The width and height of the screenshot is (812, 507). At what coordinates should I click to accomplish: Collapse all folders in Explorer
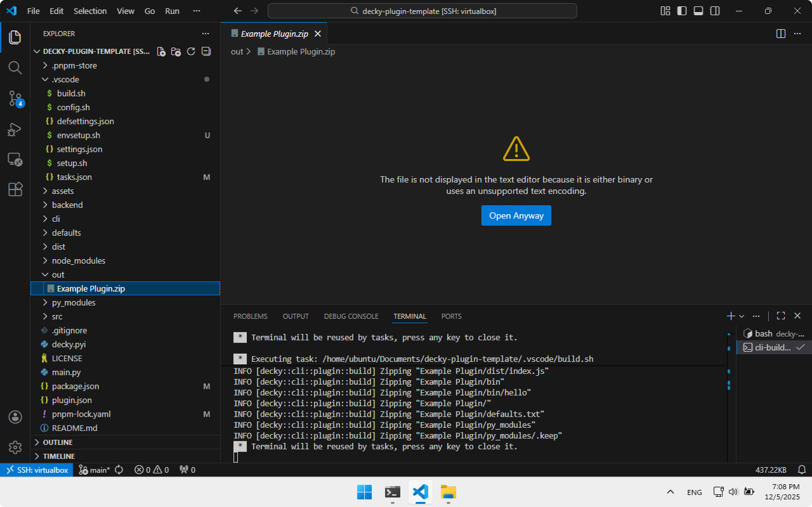point(206,52)
